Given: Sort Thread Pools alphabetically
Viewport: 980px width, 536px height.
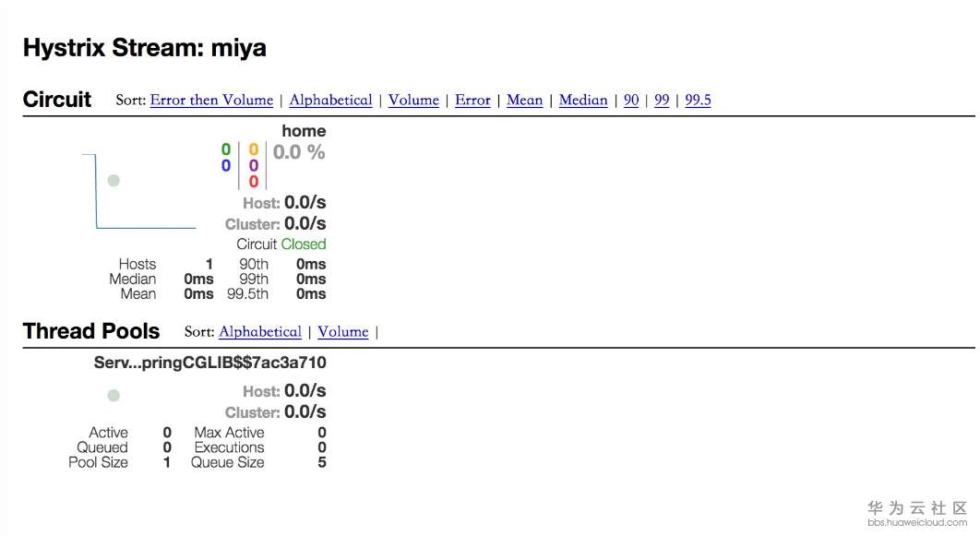Looking at the screenshot, I should 260,332.
